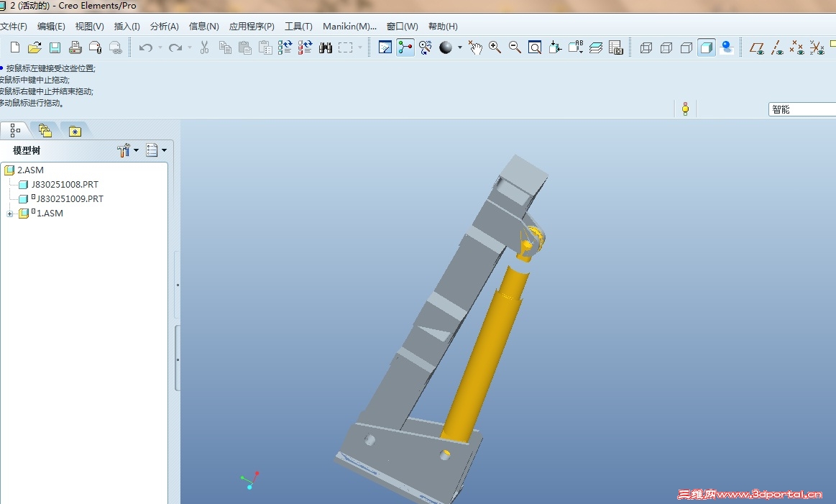Viewport: 836px width, 504px height.
Task: Open the 插入(I) menu
Action: 127,26
